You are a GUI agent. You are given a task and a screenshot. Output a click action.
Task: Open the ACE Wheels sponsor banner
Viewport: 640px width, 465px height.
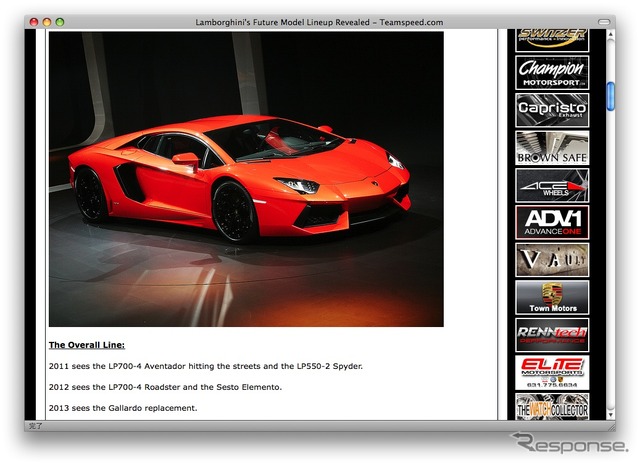[552, 185]
